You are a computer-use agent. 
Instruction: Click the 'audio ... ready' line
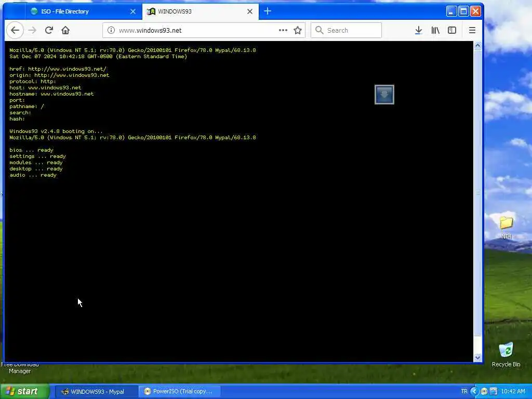pos(33,175)
